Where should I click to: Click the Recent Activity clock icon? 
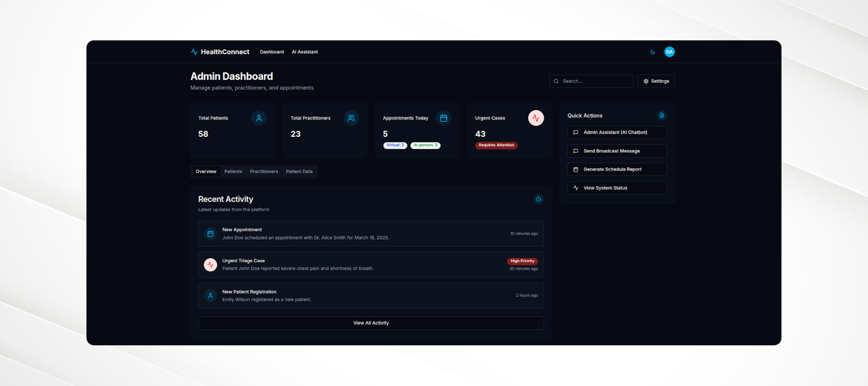(538, 199)
